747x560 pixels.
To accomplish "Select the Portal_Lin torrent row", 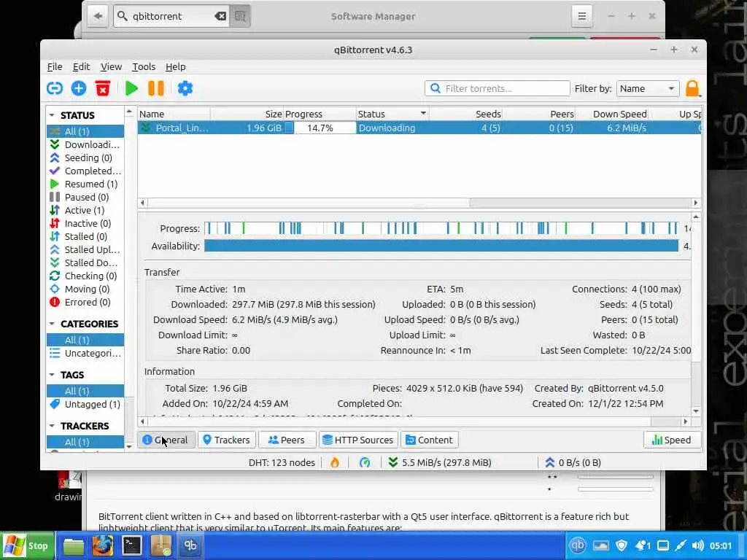I will click(419, 128).
